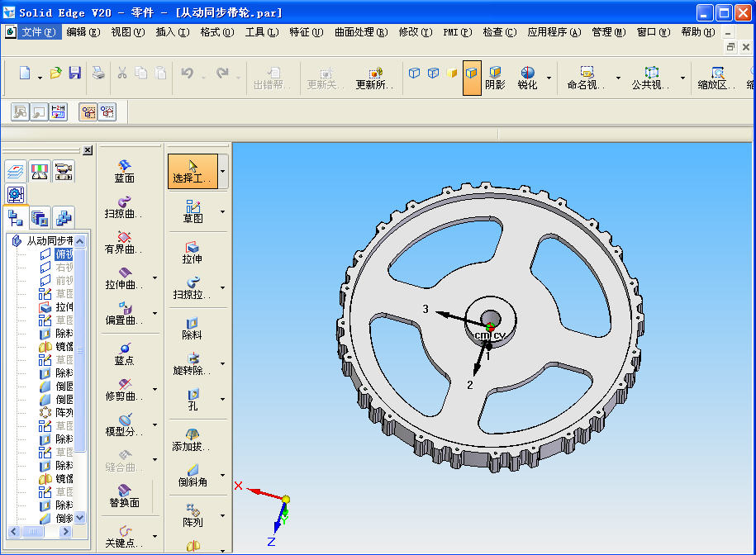Select the 孔 hole tool
Image resolution: width=756 pixels, height=555 pixels.
pos(193,400)
